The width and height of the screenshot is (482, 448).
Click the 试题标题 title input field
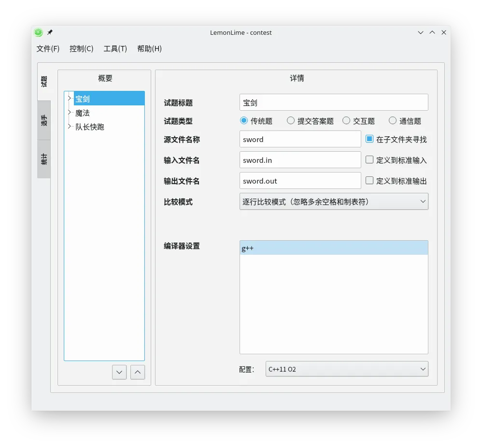click(x=334, y=102)
